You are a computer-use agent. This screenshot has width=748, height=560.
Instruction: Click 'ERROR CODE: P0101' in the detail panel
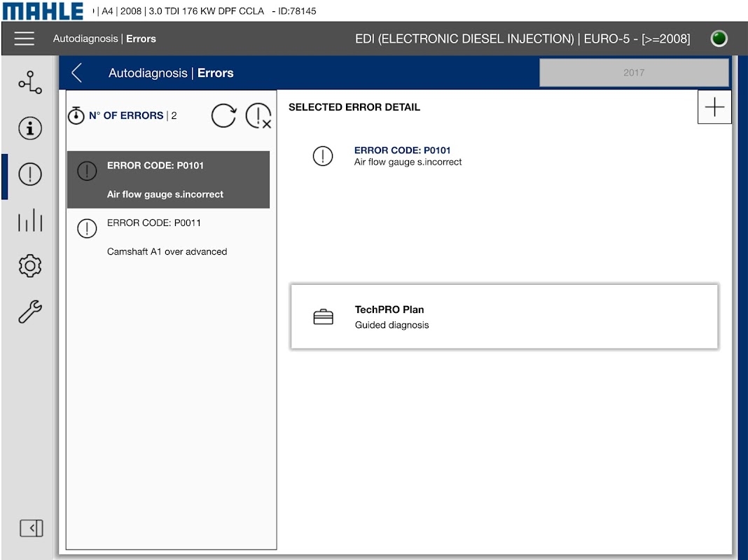(402, 150)
